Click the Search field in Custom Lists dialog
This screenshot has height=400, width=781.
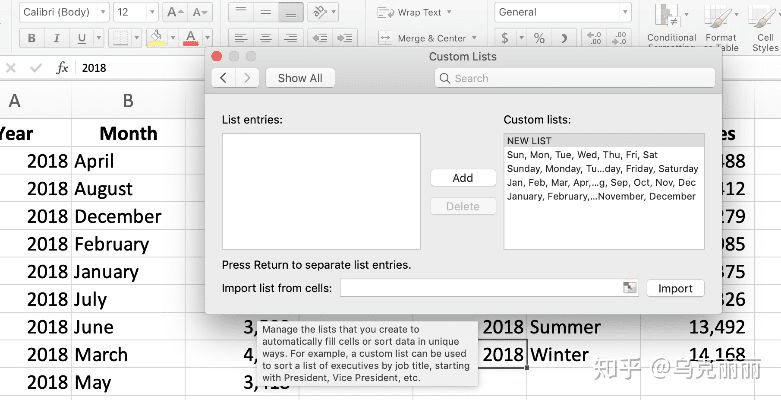click(x=575, y=78)
